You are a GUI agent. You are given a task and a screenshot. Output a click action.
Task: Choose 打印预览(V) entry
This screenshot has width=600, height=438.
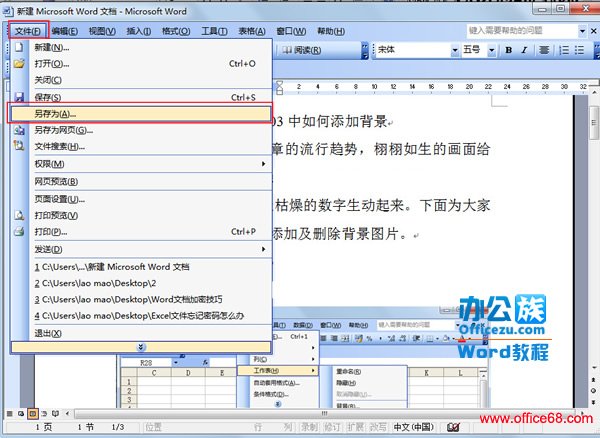[141, 215]
